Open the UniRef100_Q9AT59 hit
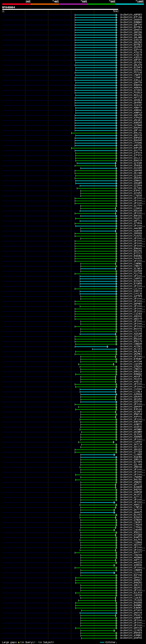This screenshot has width=146, height=644. [131, 82]
